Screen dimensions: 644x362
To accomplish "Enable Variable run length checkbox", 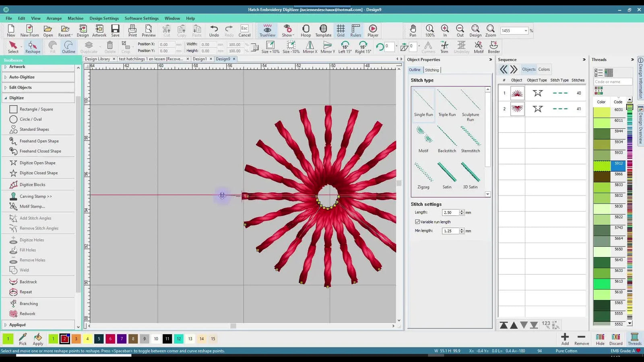I will click(x=417, y=222).
